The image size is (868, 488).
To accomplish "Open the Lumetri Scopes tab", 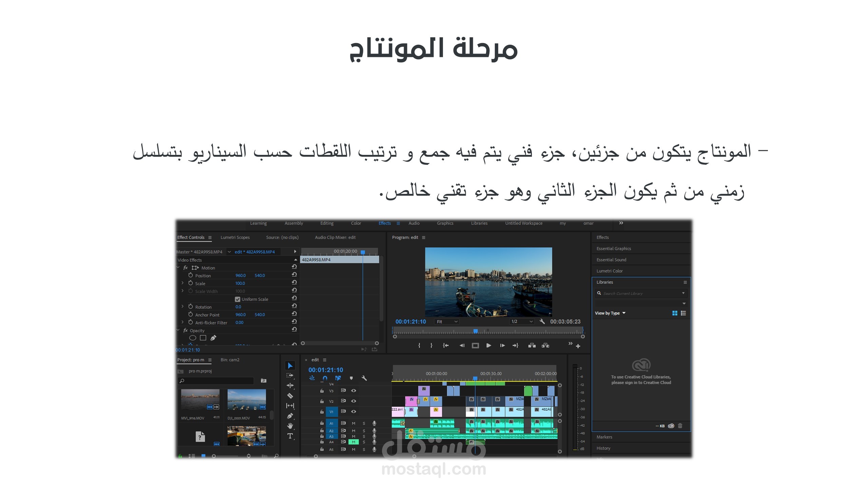I will click(235, 238).
